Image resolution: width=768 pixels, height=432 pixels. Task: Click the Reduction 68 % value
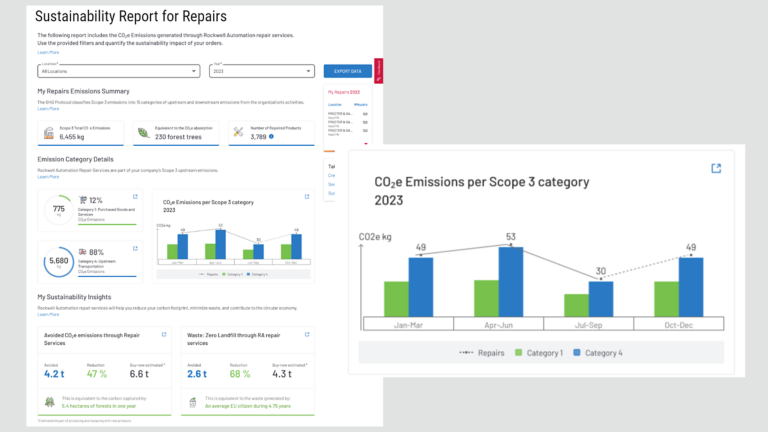tap(240, 374)
